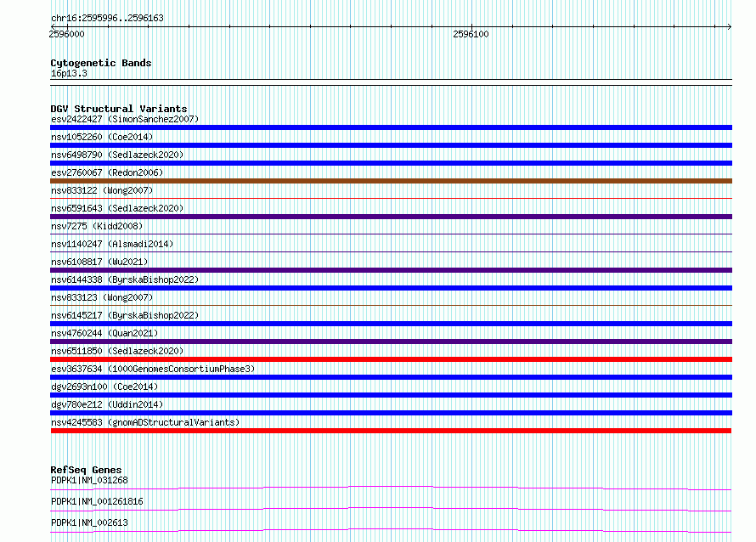Click the 2596000 ruler coordinate label
The height and width of the screenshot is (542, 756).
66,34
